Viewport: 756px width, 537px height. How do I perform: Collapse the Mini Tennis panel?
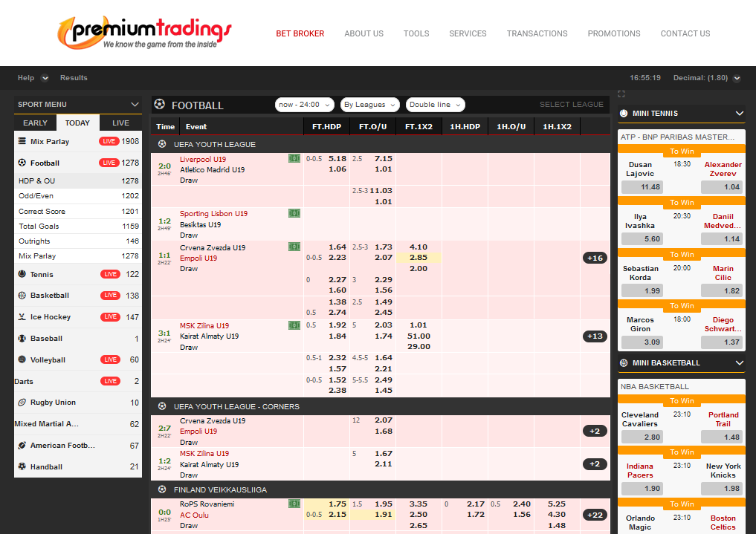click(x=739, y=114)
